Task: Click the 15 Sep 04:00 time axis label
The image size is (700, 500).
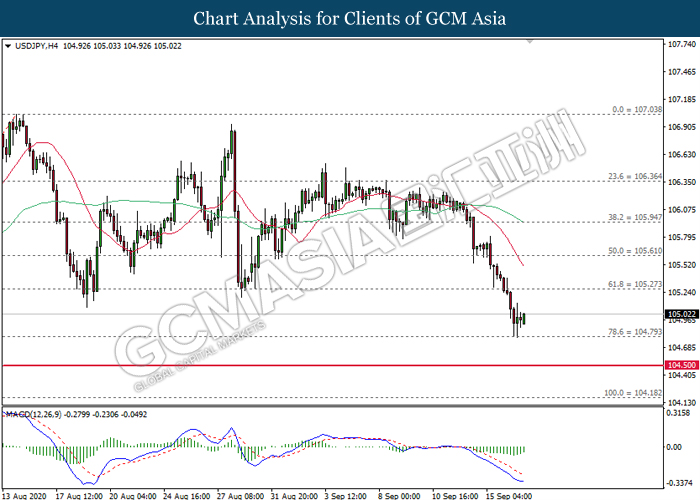Action: [509, 496]
